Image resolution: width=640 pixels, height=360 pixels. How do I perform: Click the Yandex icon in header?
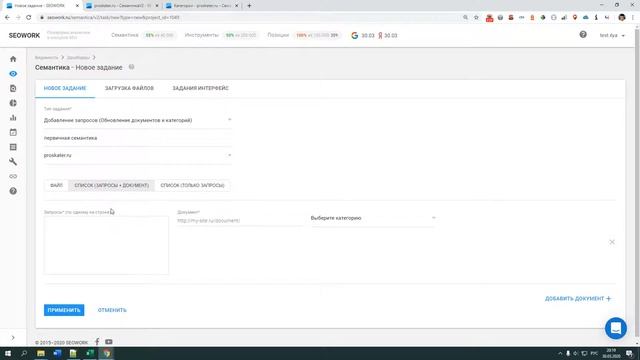click(380, 36)
